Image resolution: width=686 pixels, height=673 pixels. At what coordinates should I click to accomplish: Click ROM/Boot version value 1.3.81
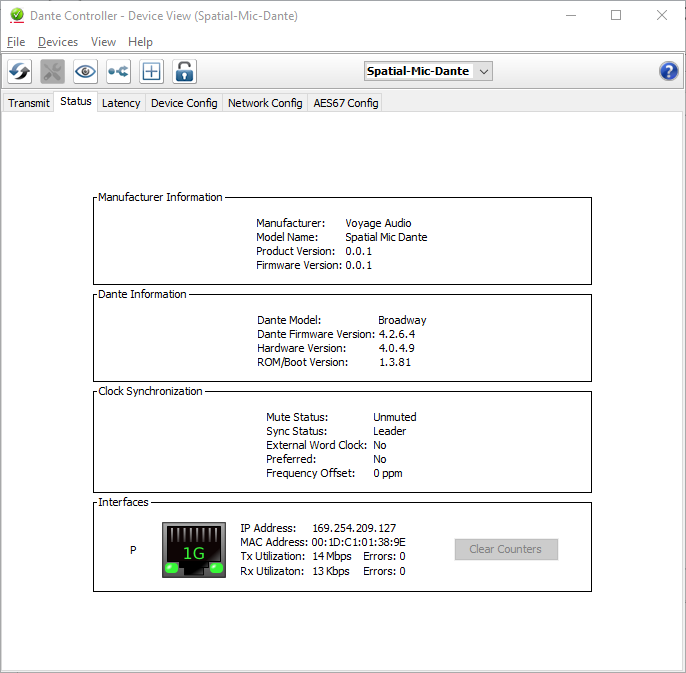click(x=395, y=362)
